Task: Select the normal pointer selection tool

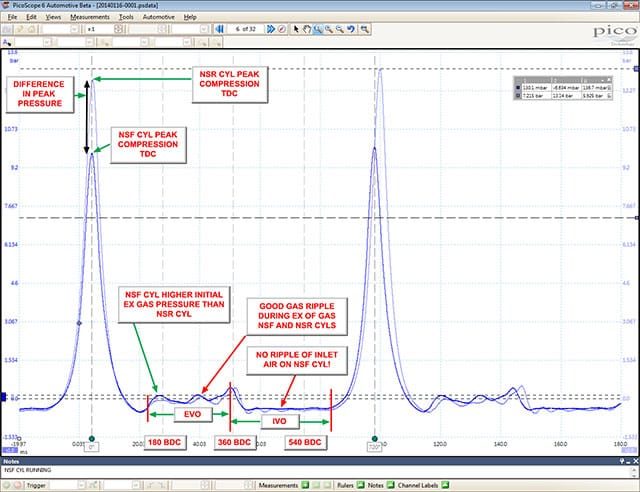Action: tap(296, 29)
